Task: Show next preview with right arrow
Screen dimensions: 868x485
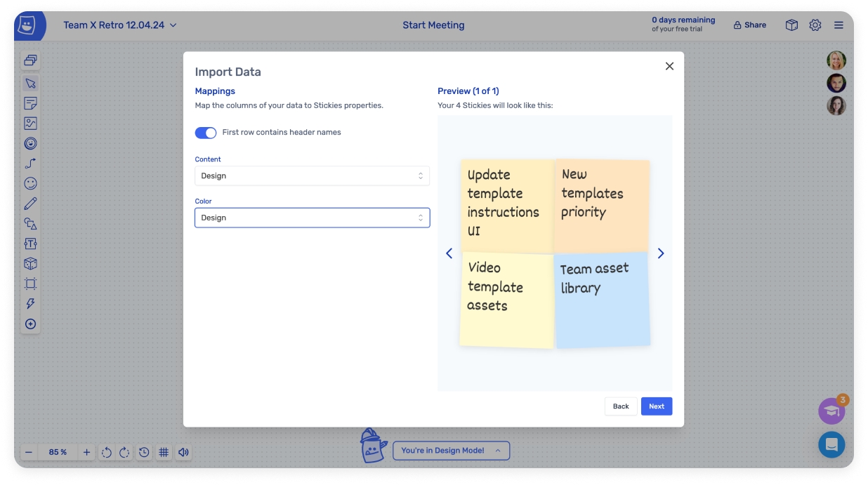Action: (x=660, y=253)
